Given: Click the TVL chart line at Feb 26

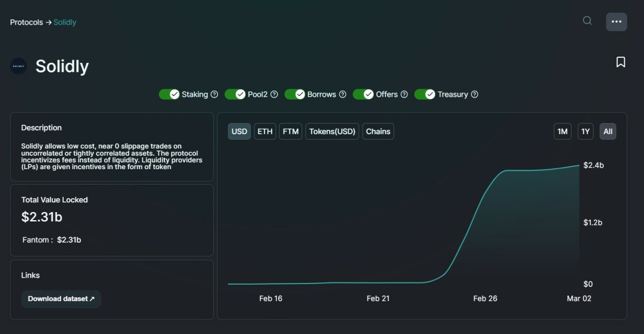Looking at the screenshot, I should [x=485, y=193].
